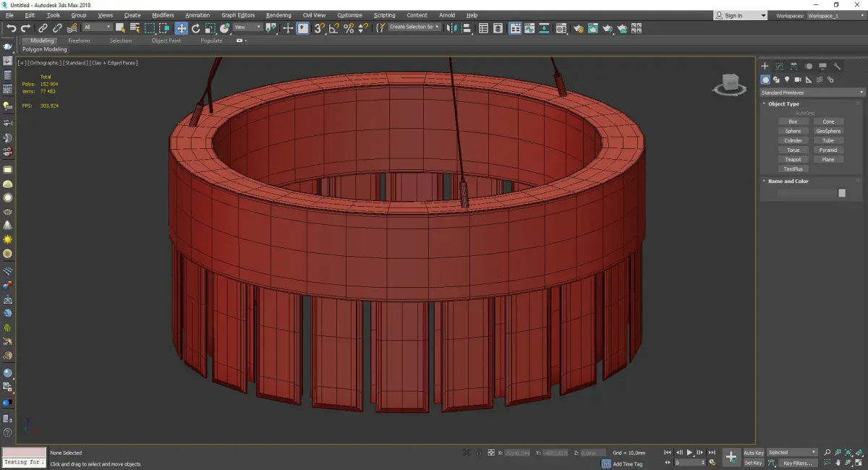Toggle the Ribbon display in toolbar
The width and height of the screenshot is (868, 470).
click(x=516, y=28)
